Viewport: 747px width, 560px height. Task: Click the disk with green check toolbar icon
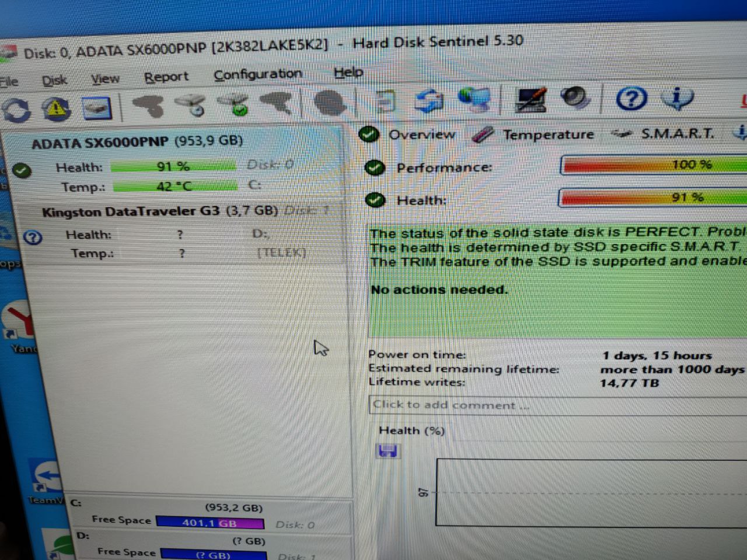pos(234,104)
